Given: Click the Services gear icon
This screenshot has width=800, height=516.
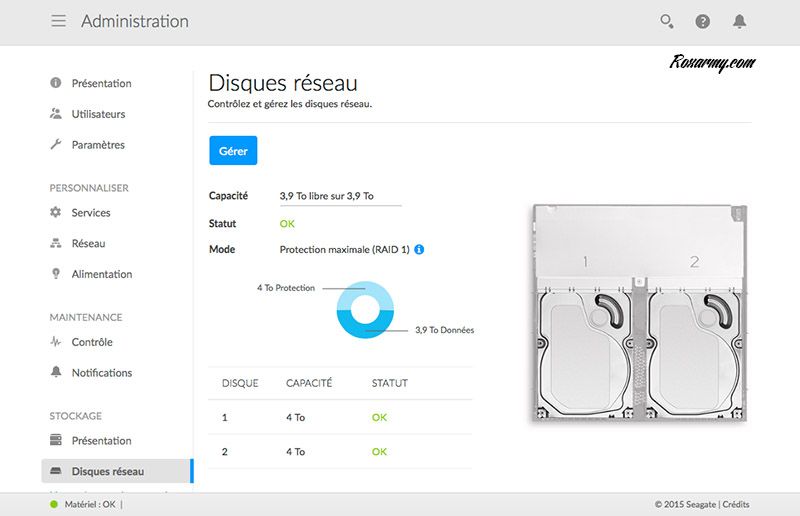Looking at the screenshot, I should coord(56,213).
